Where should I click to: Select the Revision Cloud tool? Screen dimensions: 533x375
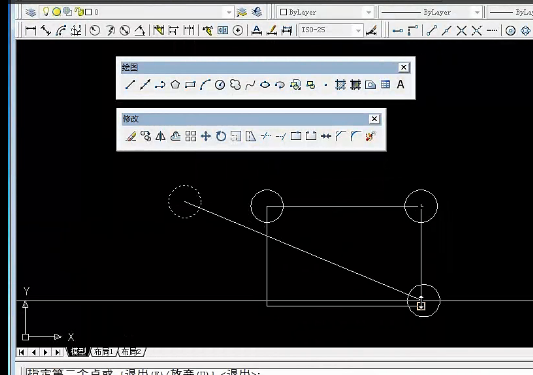coord(235,85)
